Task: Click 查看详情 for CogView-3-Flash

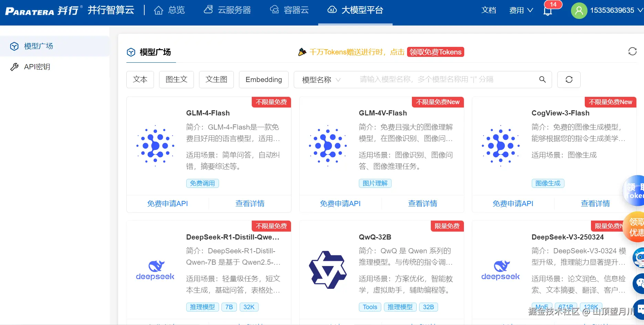Action: tap(595, 204)
